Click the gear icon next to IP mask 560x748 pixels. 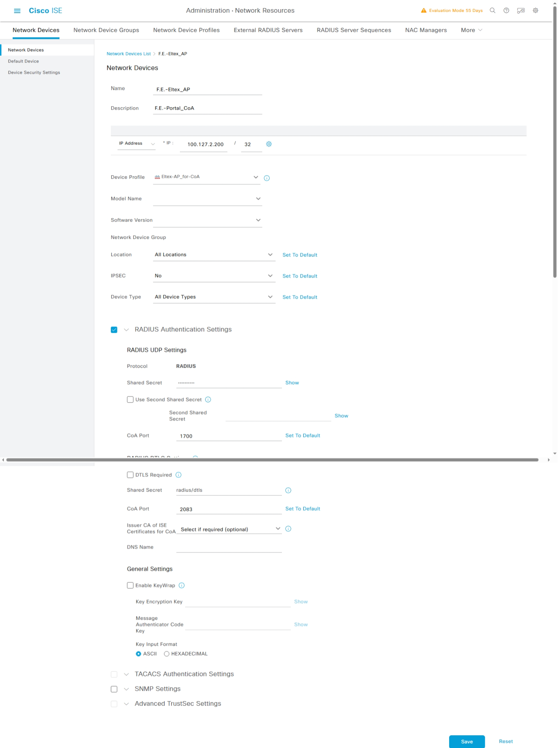pyautogui.click(x=269, y=144)
